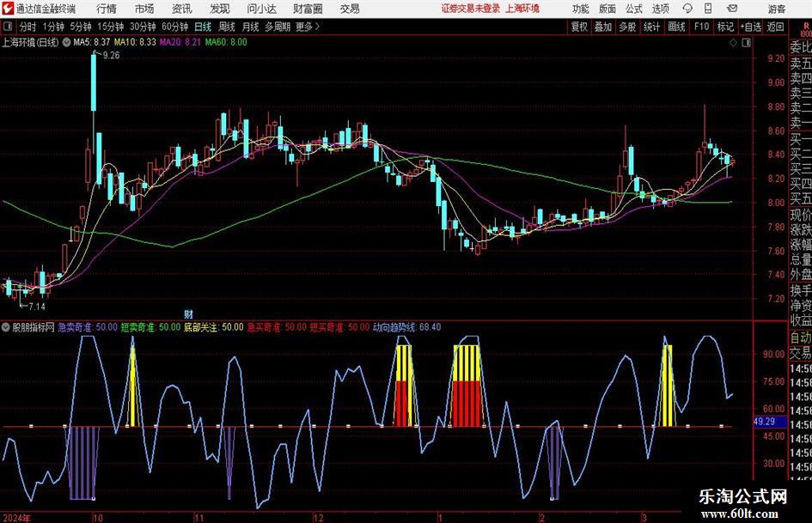
Task: Open the 画线 drawing tools
Action: (x=676, y=27)
